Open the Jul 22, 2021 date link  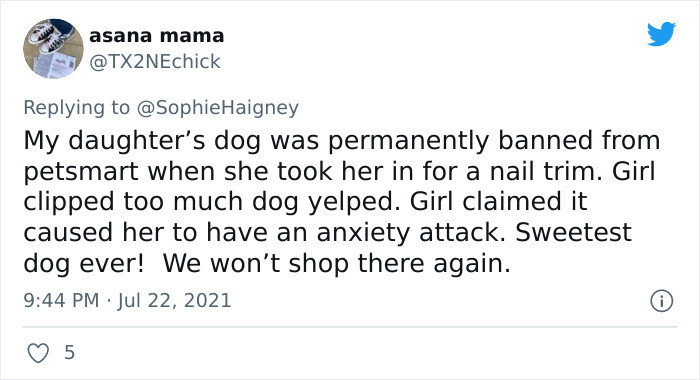[x=175, y=300]
